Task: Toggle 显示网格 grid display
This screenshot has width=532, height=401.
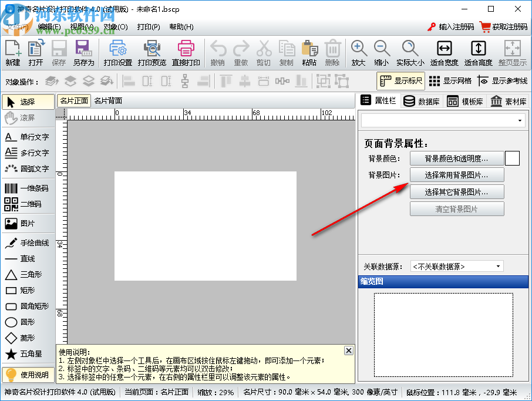Action: pyautogui.click(x=450, y=81)
